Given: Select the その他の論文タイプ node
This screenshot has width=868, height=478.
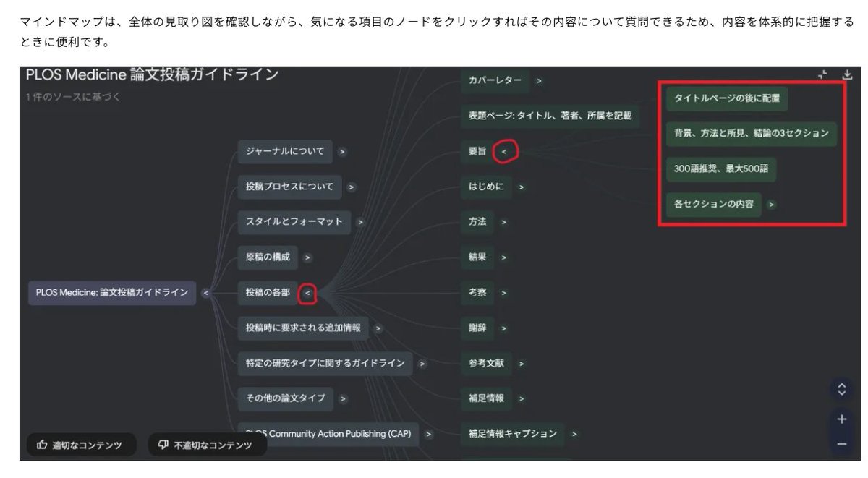Looking at the screenshot, I should pyautogui.click(x=286, y=398).
